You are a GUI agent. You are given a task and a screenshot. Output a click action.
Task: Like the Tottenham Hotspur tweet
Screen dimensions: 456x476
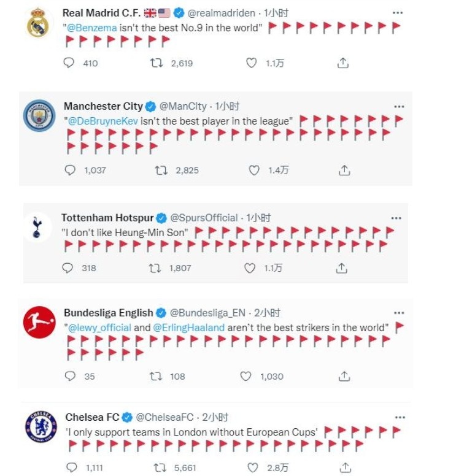(x=250, y=268)
